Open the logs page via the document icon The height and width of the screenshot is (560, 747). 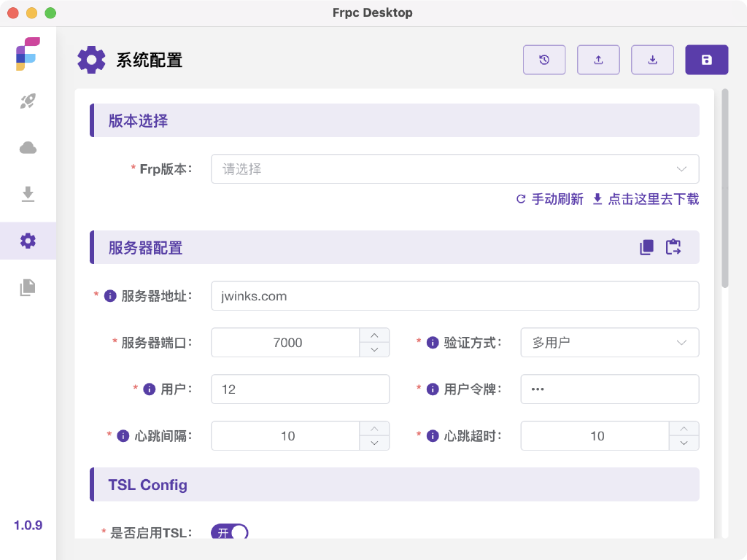(x=28, y=287)
